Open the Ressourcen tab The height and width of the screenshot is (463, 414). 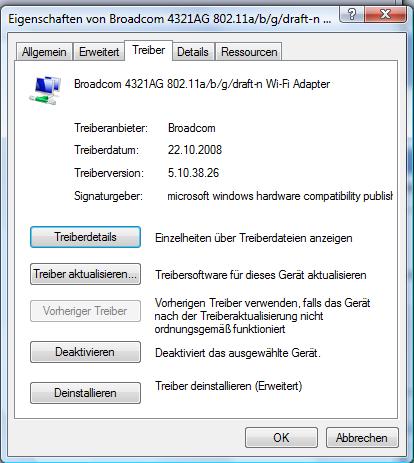tap(249, 52)
